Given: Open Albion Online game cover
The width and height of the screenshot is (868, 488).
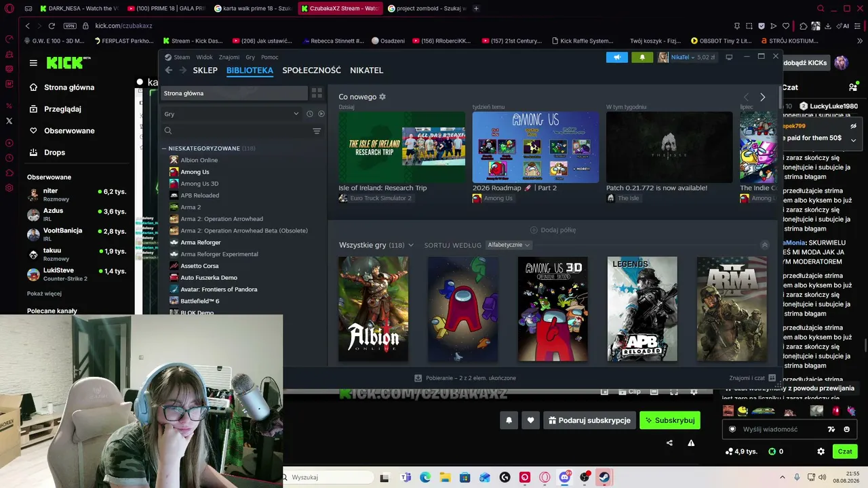Looking at the screenshot, I should (374, 309).
